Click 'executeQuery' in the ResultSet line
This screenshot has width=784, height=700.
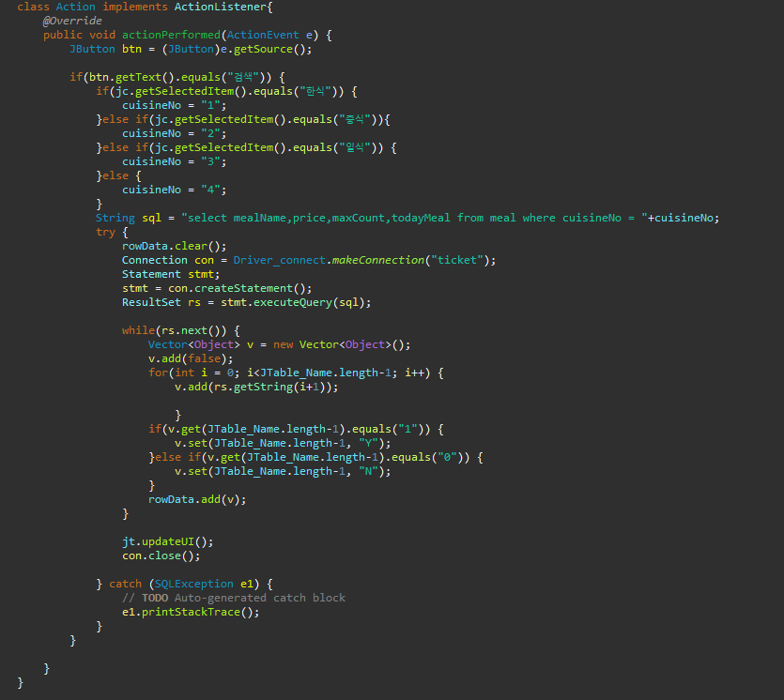tap(293, 302)
